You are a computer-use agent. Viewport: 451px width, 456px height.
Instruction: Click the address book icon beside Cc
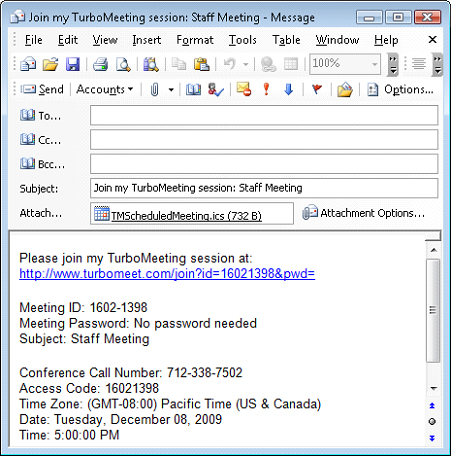[27, 139]
